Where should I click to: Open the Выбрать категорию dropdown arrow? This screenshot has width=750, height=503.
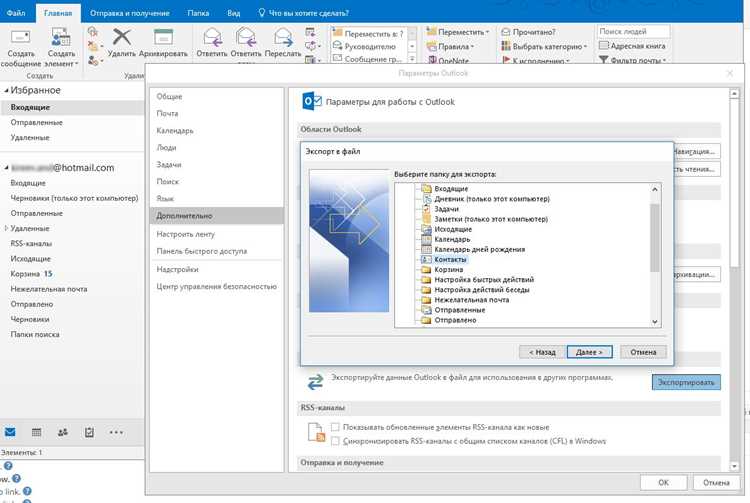[x=585, y=46]
